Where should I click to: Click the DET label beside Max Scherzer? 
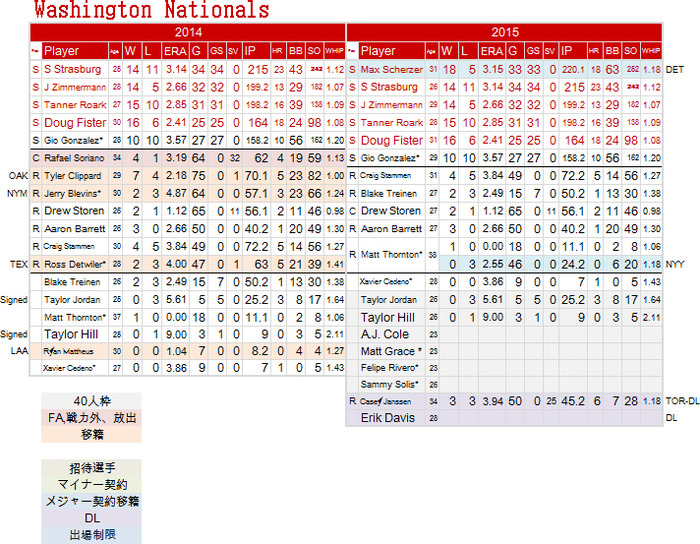click(x=675, y=70)
